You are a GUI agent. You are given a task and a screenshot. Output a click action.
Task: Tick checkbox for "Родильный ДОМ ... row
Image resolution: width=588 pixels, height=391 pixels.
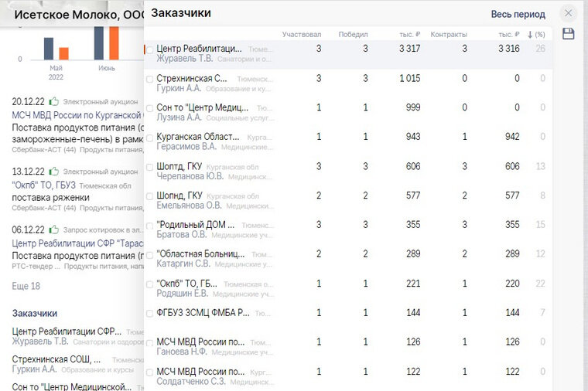coord(149,226)
